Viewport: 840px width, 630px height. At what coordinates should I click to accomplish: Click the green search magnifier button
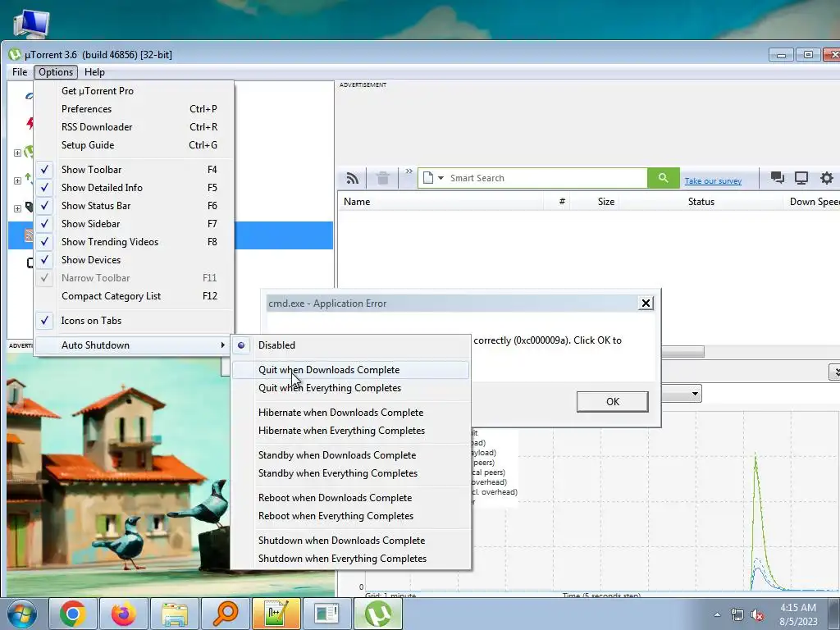[663, 178]
